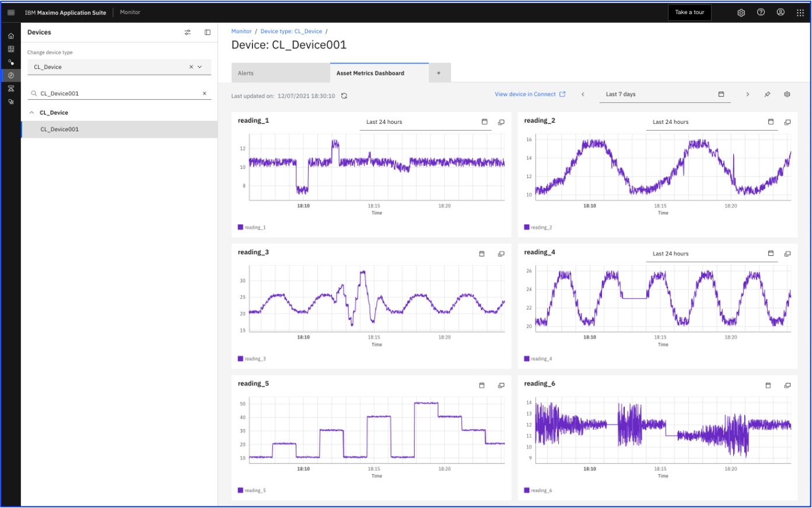Add a new dashboard tab with plus
This screenshot has height=508, width=812.
(x=439, y=73)
